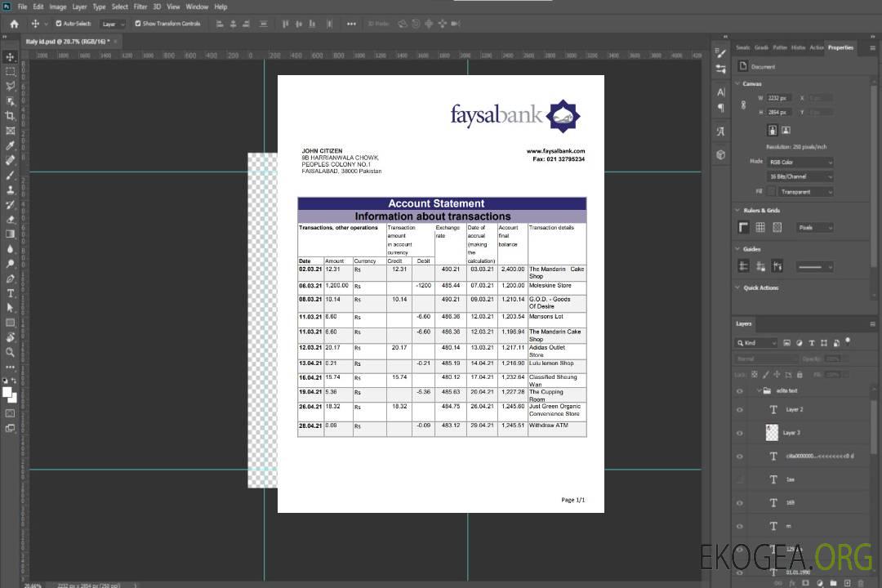Change screen mode icon in toolbar

coord(10,429)
